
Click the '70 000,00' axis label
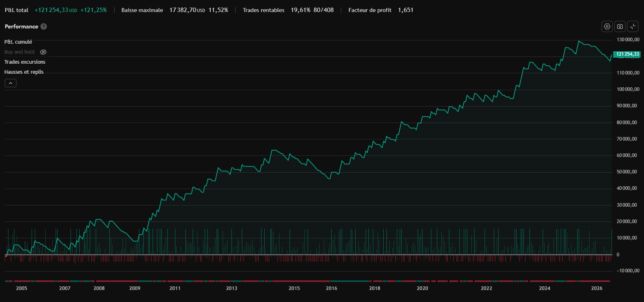[627, 139]
